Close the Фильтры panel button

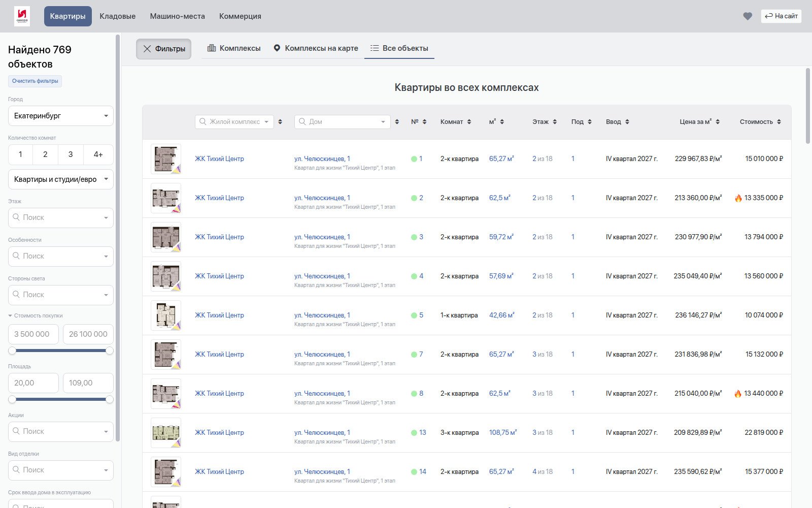click(x=163, y=49)
